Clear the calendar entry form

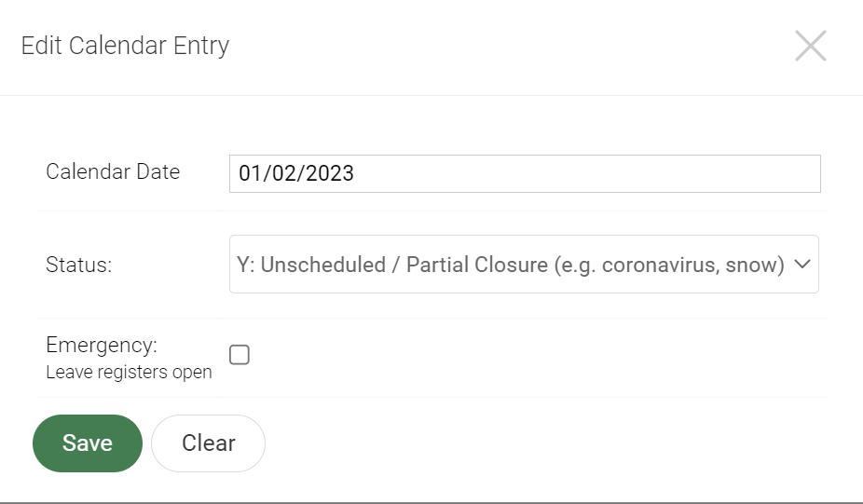coord(208,443)
